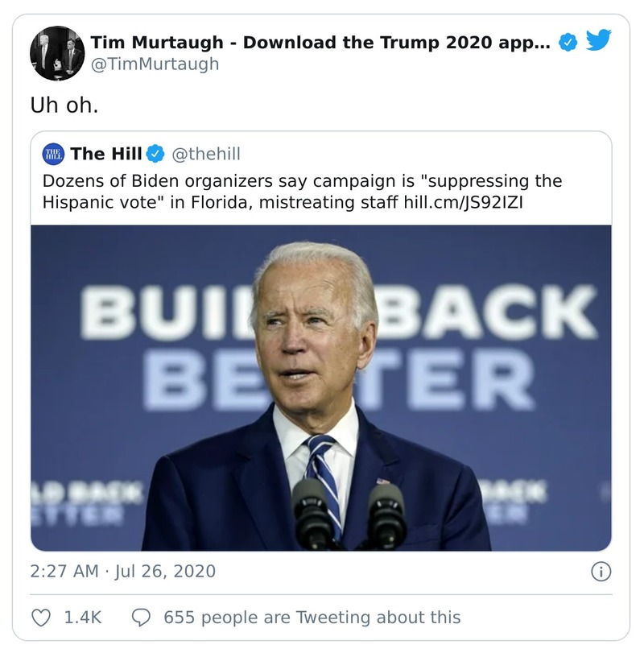Click the @thehill handle
The height and width of the screenshot is (653, 644).
click(x=207, y=154)
